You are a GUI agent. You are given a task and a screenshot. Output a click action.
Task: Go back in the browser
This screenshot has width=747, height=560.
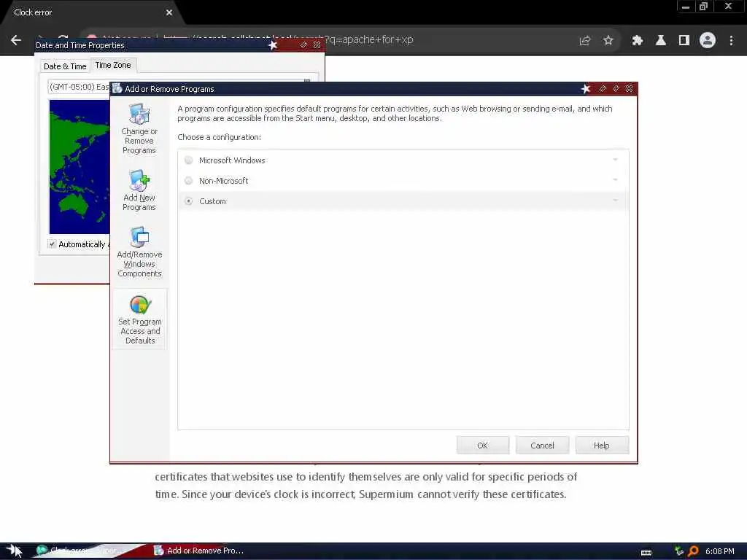tap(16, 41)
